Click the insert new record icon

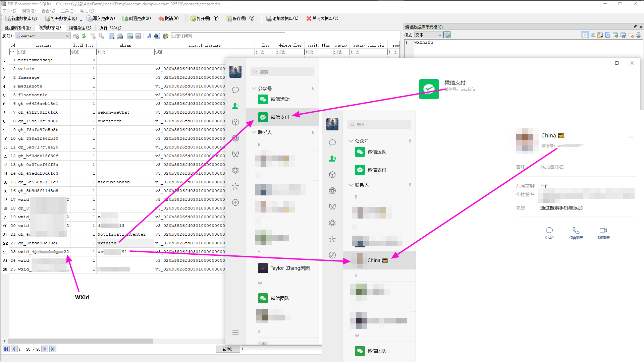(x=76, y=36)
